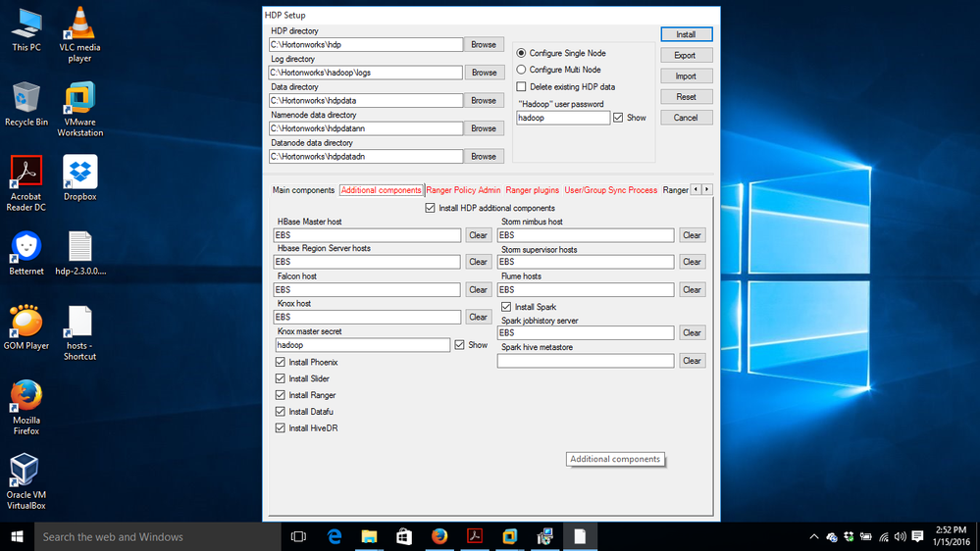Switch to the Main components tab
This screenshot has width=980, height=551.
click(x=303, y=190)
